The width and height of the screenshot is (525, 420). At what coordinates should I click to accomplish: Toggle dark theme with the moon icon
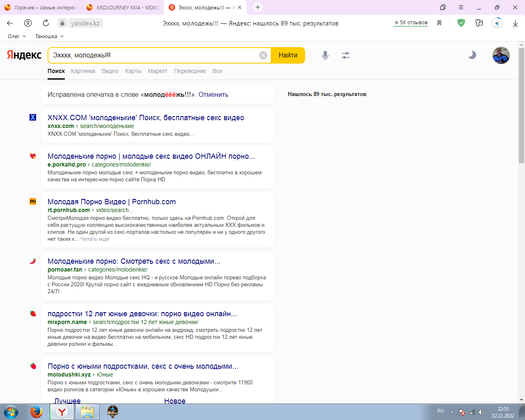pos(472,55)
